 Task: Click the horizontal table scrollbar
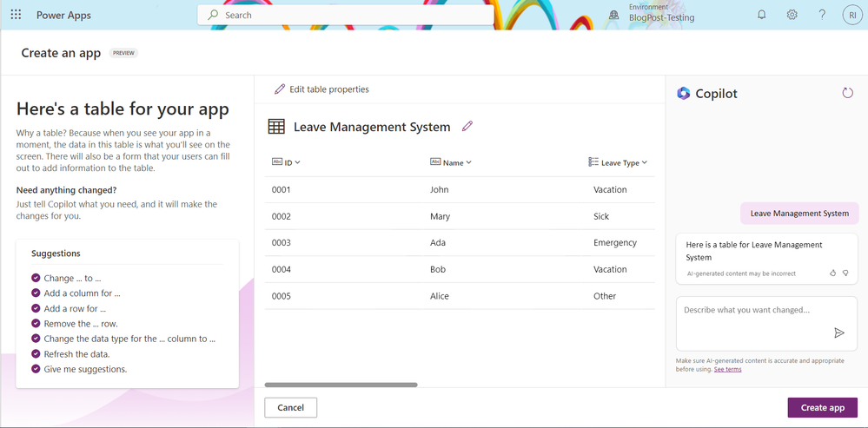341,385
